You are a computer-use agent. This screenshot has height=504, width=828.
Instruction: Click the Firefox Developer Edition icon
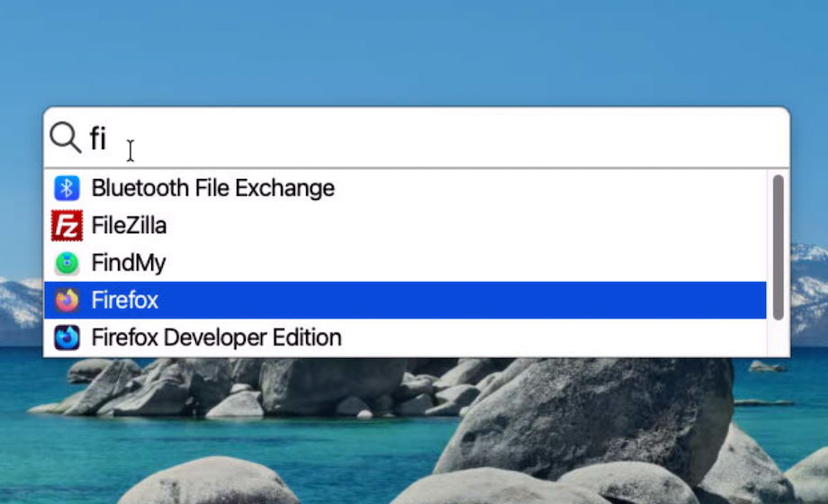click(x=67, y=337)
